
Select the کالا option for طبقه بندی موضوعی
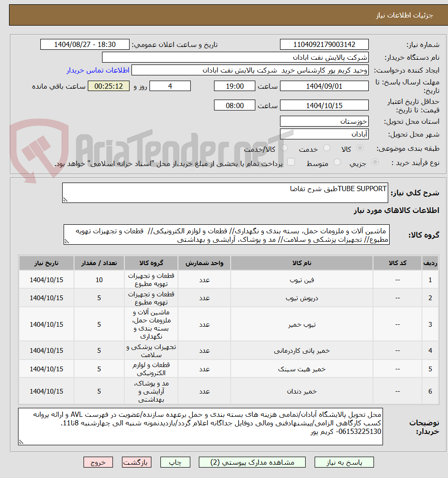click(360, 147)
